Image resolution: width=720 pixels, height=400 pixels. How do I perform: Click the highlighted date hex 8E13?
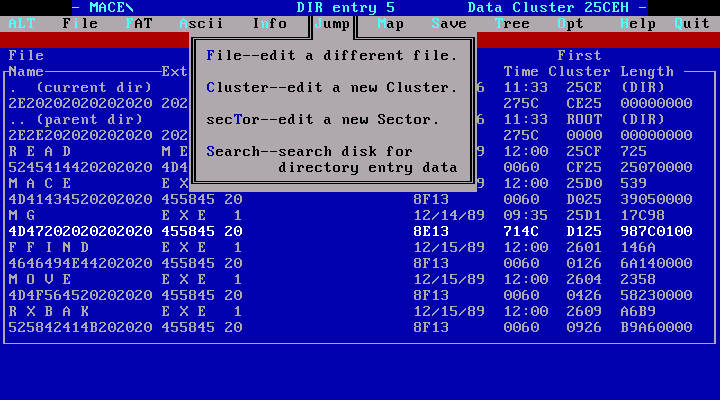click(x=431, y=231)
